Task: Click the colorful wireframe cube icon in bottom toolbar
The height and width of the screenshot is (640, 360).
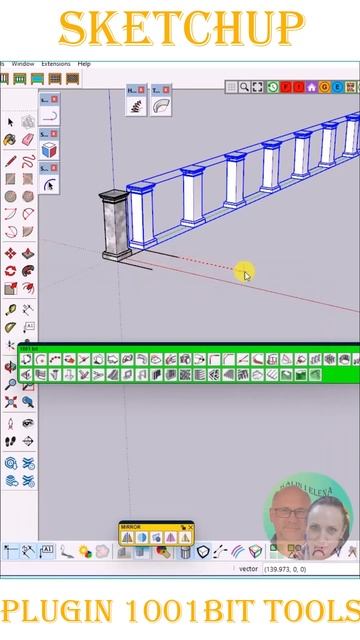Action: coord(255,551)
